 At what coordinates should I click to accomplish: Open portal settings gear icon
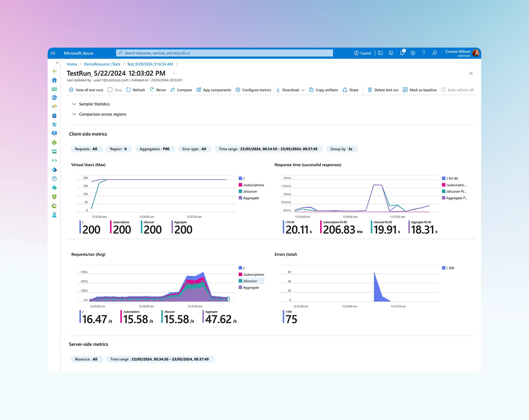pos(413,53)
